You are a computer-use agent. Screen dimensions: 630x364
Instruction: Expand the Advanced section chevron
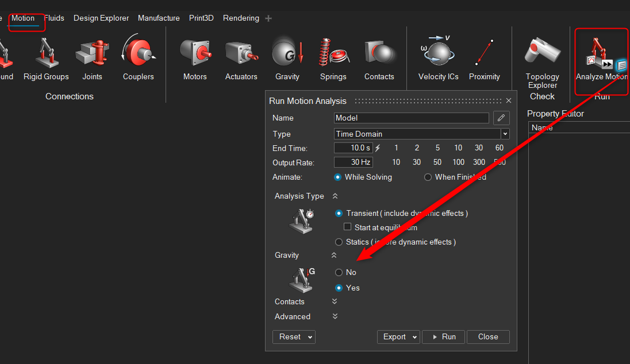pyautogui.click(x=335, y=316)
